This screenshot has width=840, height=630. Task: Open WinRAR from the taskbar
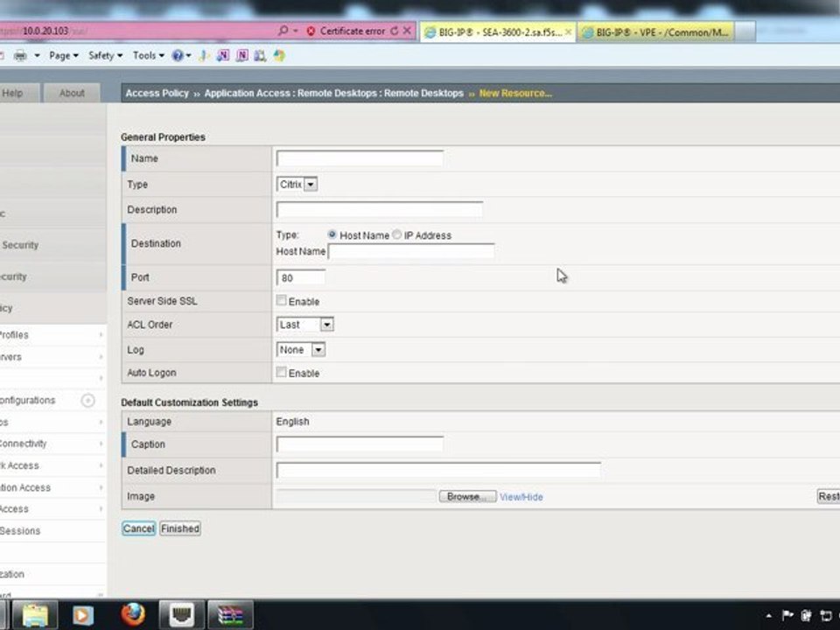(230, 615)
